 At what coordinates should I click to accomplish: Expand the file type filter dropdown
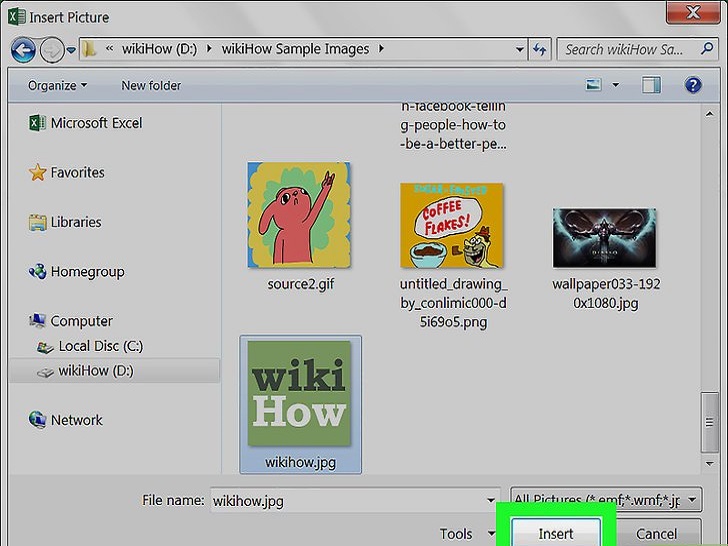[x=694, y=500]
